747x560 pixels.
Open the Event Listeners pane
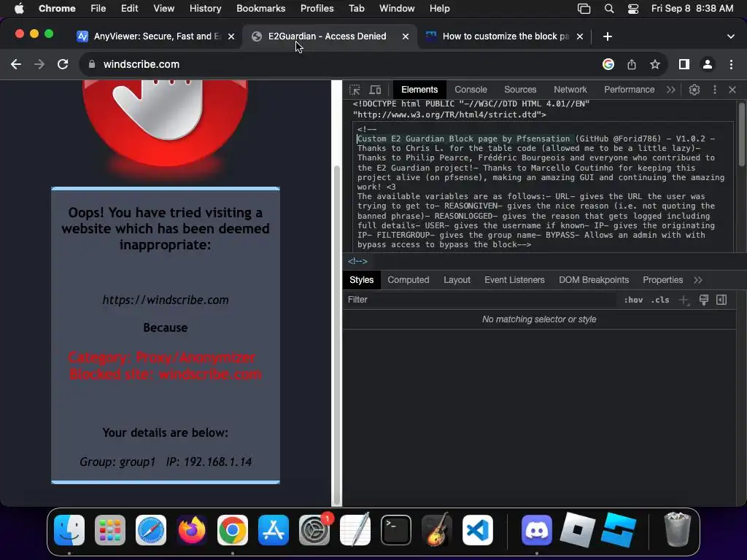pos(514,280)
